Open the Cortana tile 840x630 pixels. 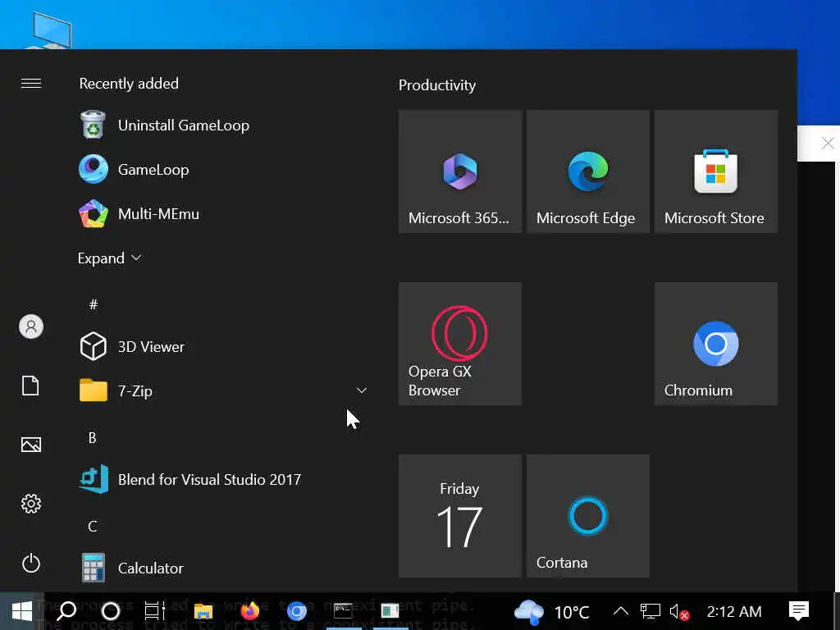click(588, 516)
